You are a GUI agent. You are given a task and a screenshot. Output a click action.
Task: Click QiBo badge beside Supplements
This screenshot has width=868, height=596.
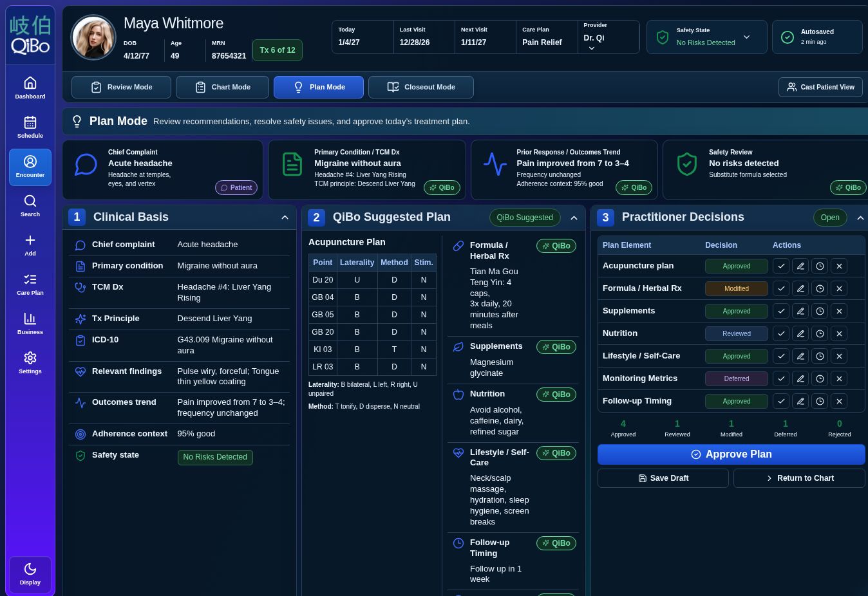pos(556,347)
